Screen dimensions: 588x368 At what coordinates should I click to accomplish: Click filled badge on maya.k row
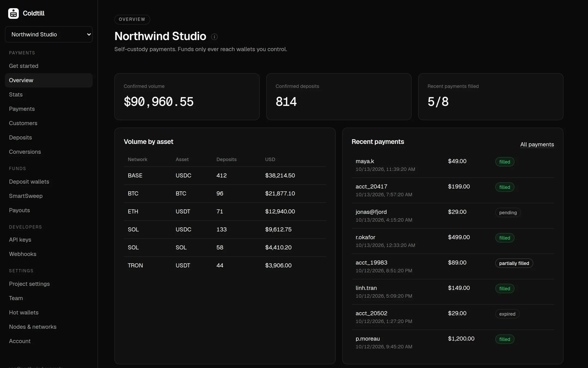504,162
